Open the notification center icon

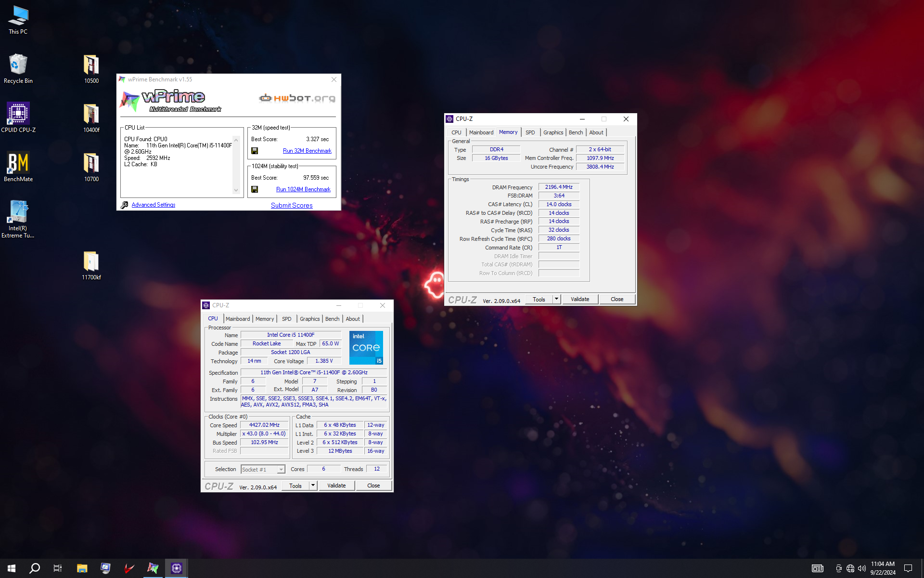908,568
